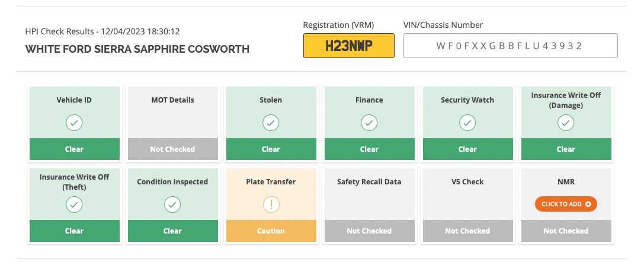Select the V5 Check tile

[x=468, y=205]
